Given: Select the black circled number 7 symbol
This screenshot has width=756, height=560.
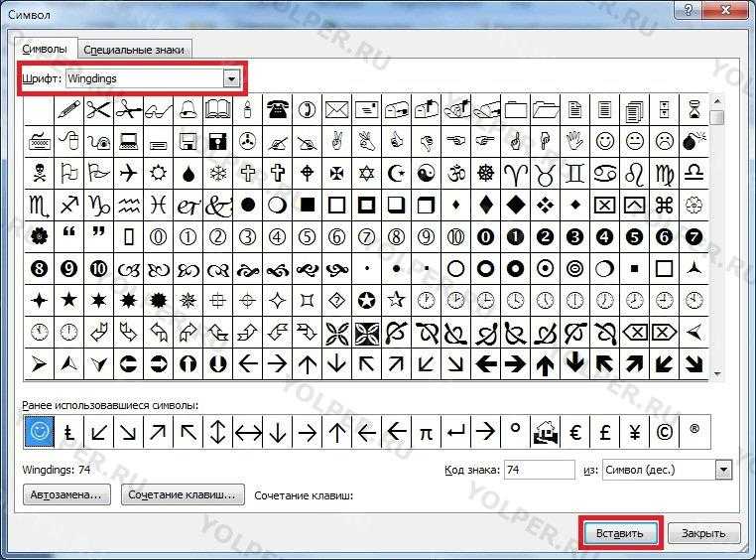Looking at the screenshot, I should point(694,237).
